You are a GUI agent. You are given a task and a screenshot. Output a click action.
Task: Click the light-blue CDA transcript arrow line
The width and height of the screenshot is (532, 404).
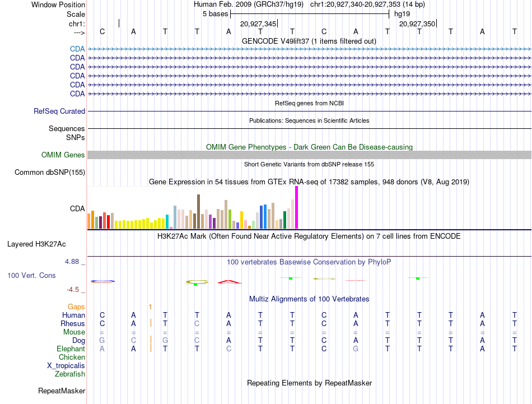click(309, 49)
